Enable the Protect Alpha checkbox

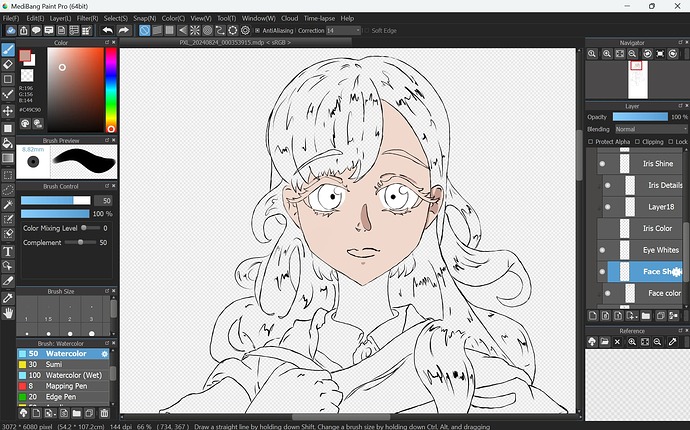coord(591,142)
